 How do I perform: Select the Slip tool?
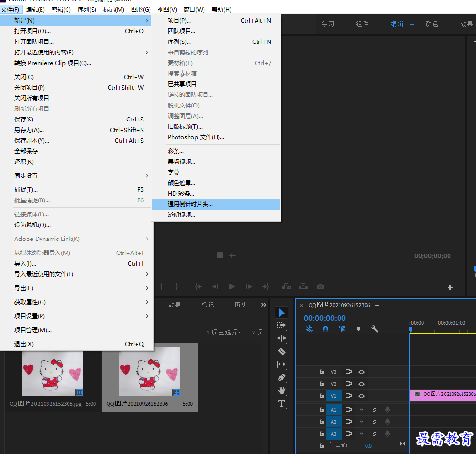coord(282,364)
